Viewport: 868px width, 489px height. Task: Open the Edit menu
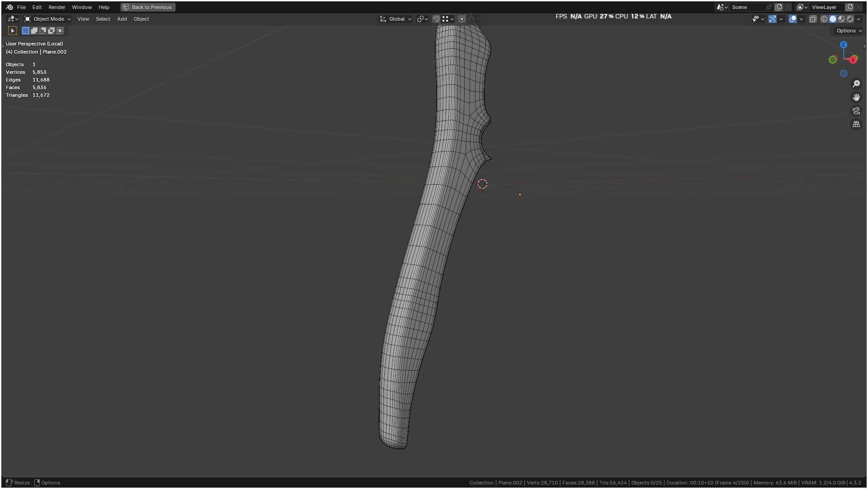[37, 7]
